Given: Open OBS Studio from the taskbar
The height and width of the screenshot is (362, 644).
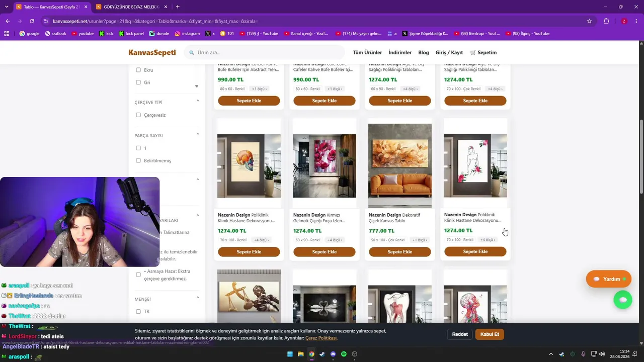Looking at the screenshot, I should click(355, 354).
